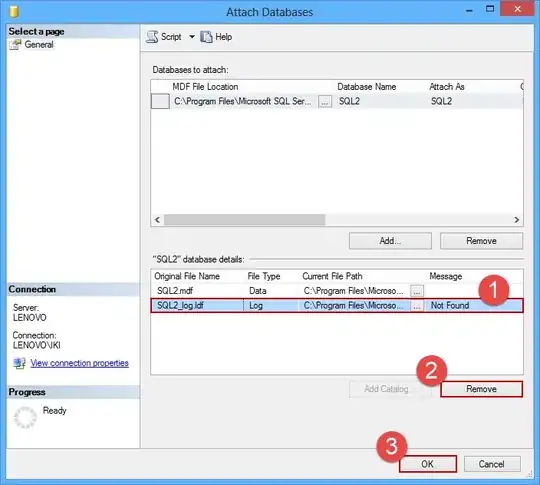
Task: Confirm with the OK button
Action: click(428, 464)
